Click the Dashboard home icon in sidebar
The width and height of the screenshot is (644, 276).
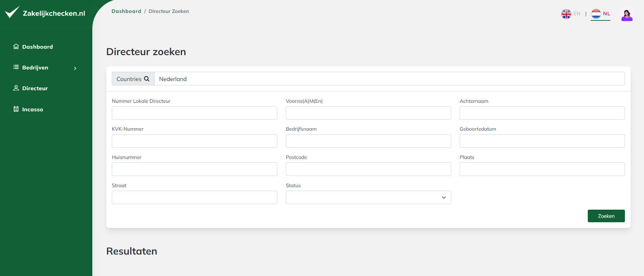point(16,46)
